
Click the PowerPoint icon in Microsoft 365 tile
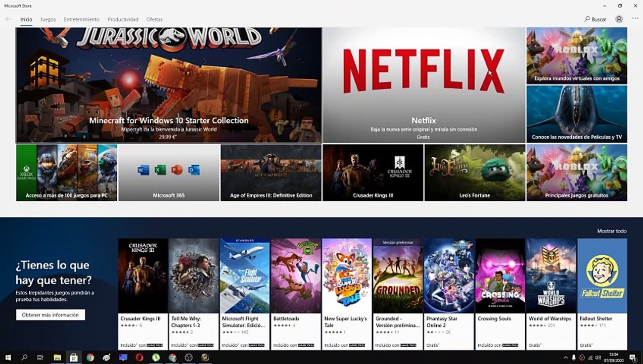[177, 170]
